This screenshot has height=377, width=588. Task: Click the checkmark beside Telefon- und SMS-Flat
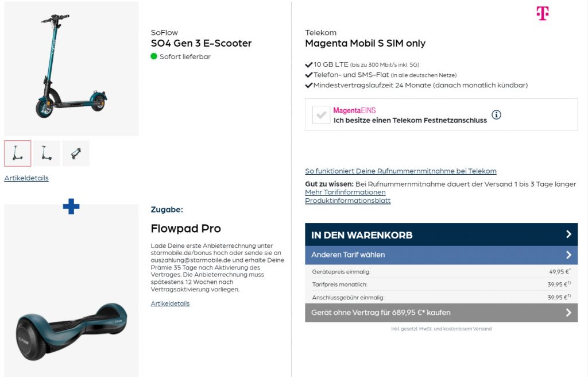coord(308,75)
